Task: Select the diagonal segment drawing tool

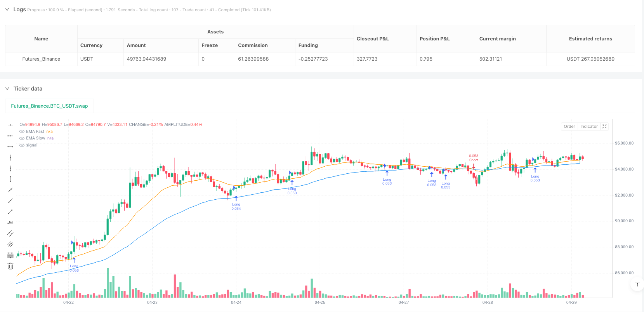Action: 10,212
